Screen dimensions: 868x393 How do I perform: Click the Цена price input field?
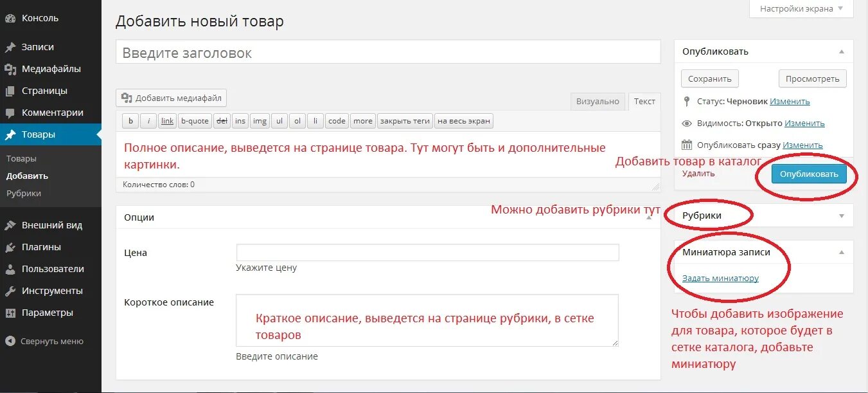[428, 252]
